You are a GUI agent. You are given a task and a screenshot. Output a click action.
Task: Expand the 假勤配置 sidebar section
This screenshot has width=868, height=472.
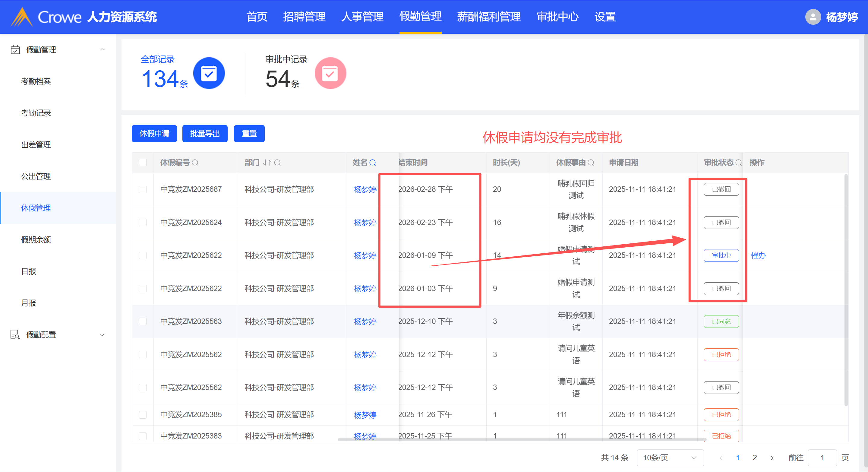coord(102,334)
